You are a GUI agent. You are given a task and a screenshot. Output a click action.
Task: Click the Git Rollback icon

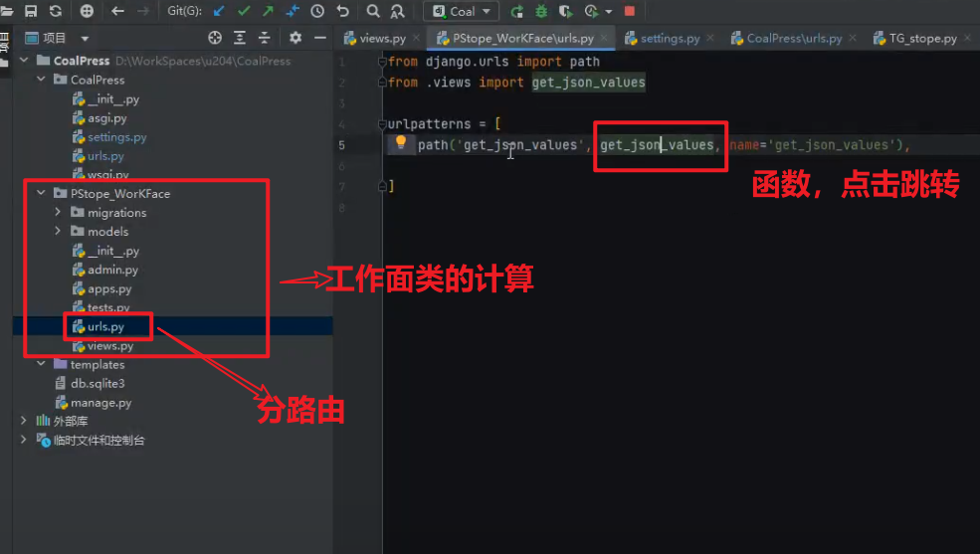pyautogui.click(x=342, y=11)
